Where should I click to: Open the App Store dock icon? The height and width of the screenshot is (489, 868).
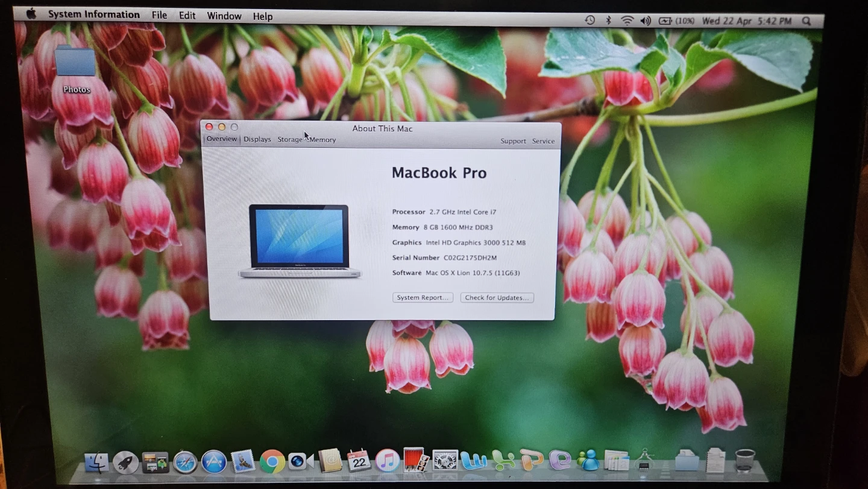coord(214,462)
